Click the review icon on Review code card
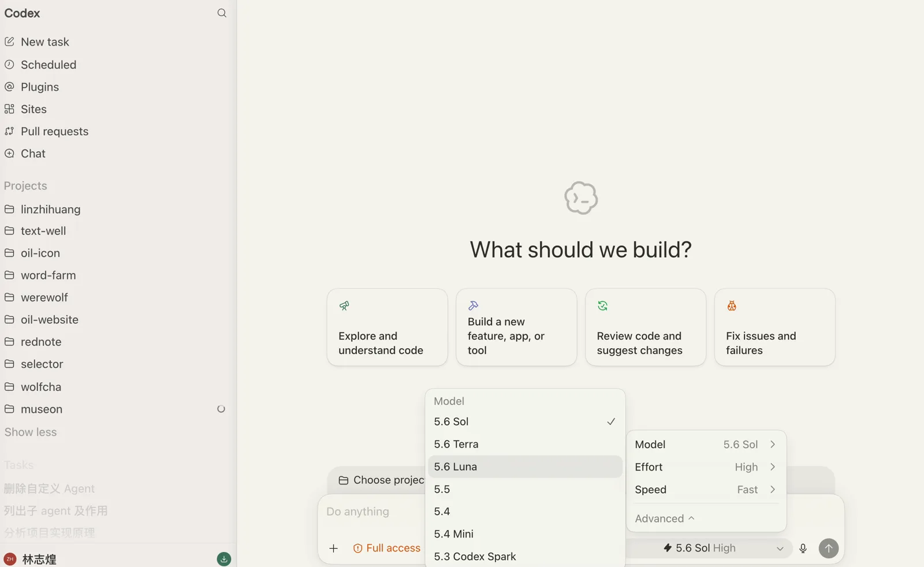Viewport: 924px width, 567px height. coord(602,305)
